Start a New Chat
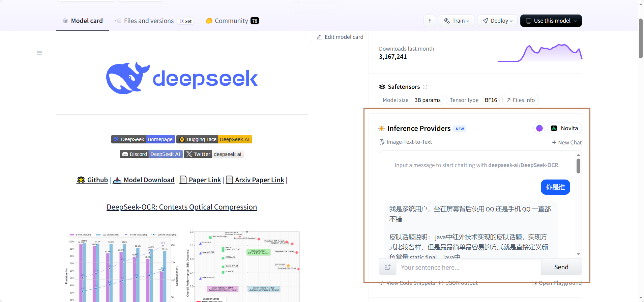644x302 pixels. pos(567,142)
